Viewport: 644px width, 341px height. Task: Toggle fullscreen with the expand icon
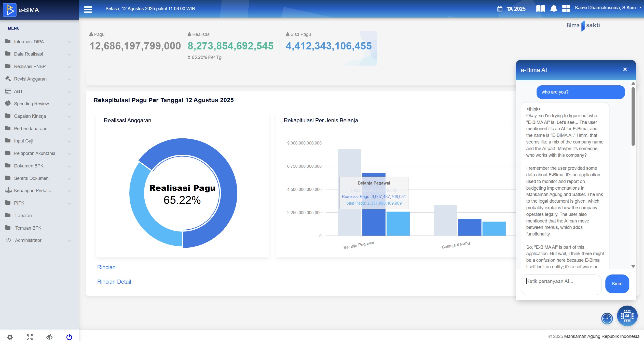pyautogui.click(x=30, y=337)
